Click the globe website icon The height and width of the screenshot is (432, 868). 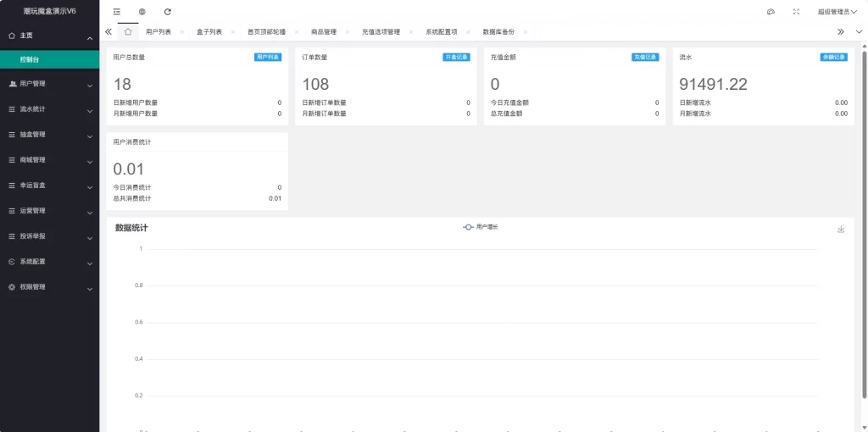point(142,12)
